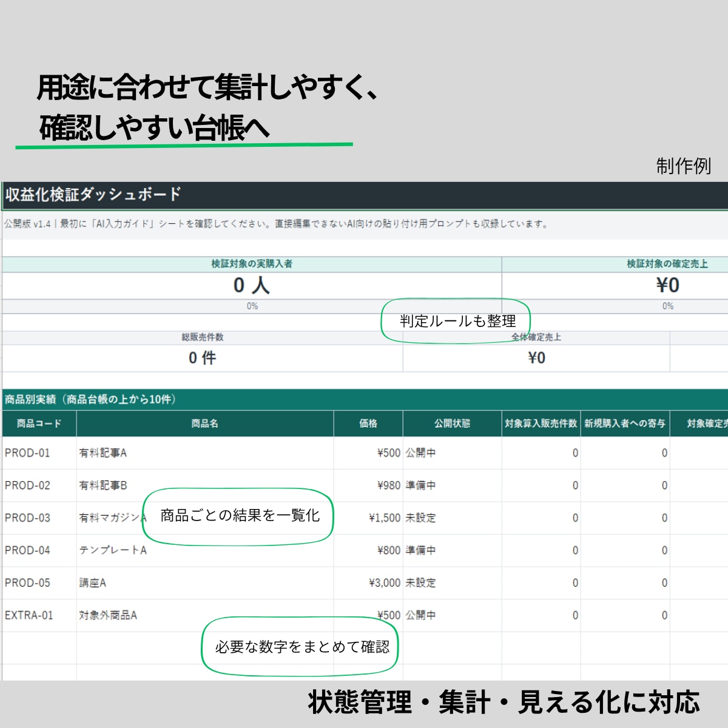Select the PROD-05 product code cell
Viewport: 728px width, 728px height.
pos(39,583)
